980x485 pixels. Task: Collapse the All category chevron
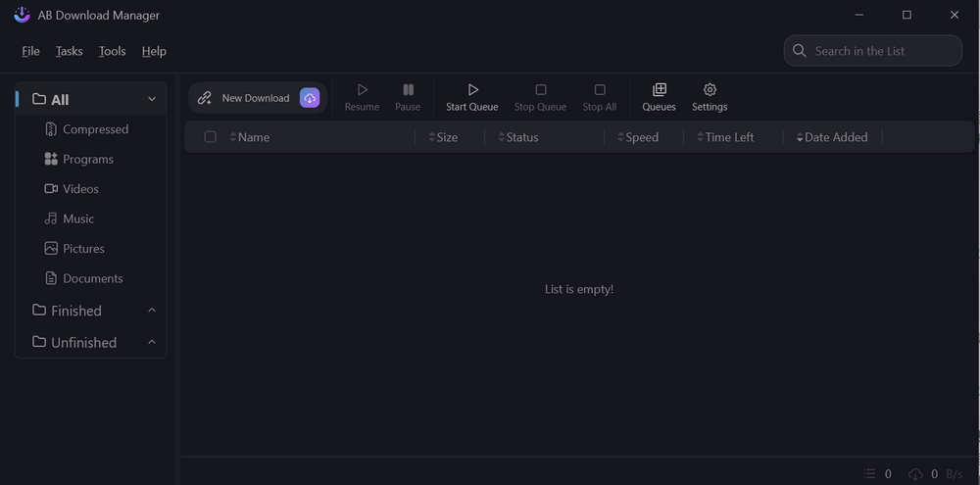point(152,99)
